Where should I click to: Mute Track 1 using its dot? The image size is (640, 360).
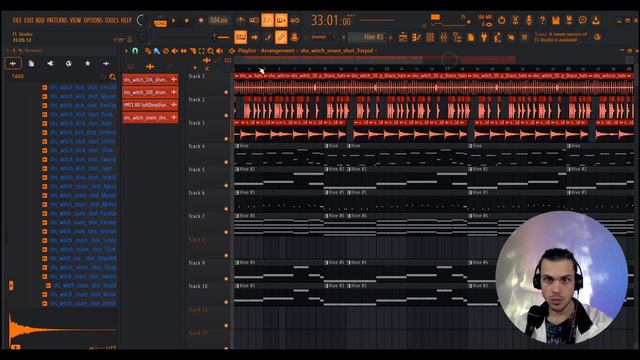(226, 92)
